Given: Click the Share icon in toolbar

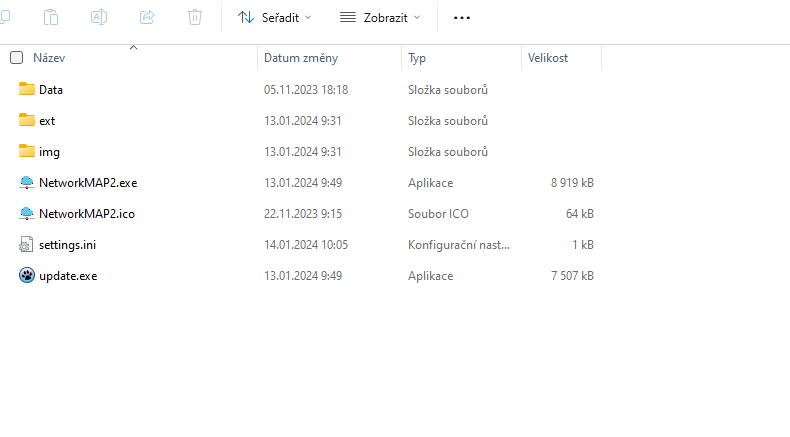Looking at the screenshot, I should [147, 17].
